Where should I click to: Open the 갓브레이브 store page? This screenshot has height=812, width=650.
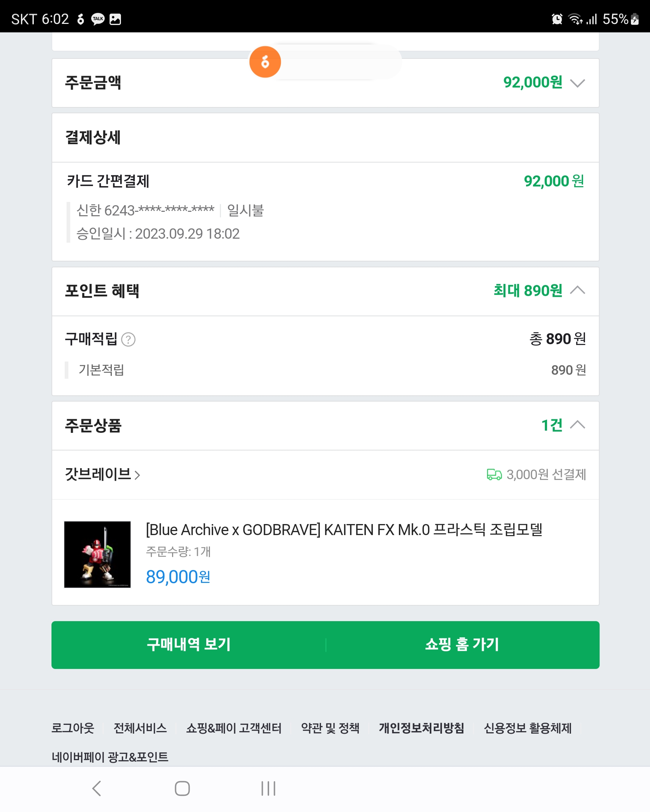(103, 474)
